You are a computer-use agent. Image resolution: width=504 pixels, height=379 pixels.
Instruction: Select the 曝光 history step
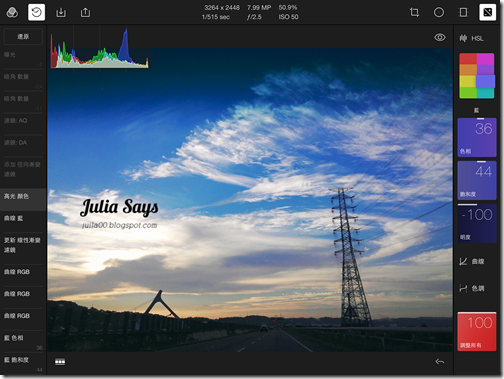tap(23, 58)
